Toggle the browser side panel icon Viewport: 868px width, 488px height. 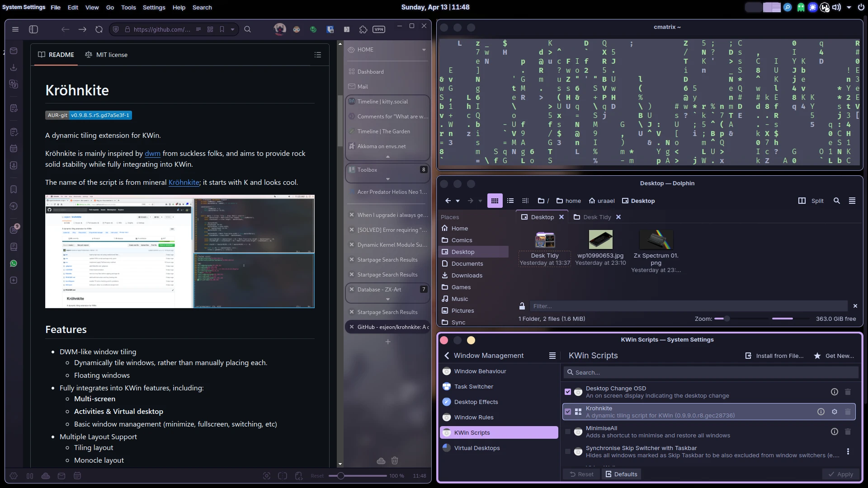[33, 29]
